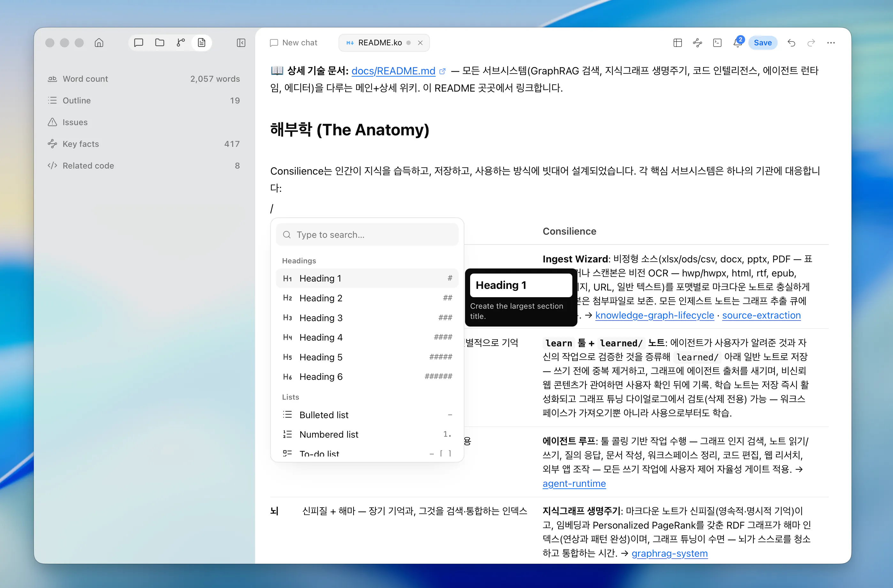Close the README.ko tab
Screen dimensions: 893x588
click(420, 43)
